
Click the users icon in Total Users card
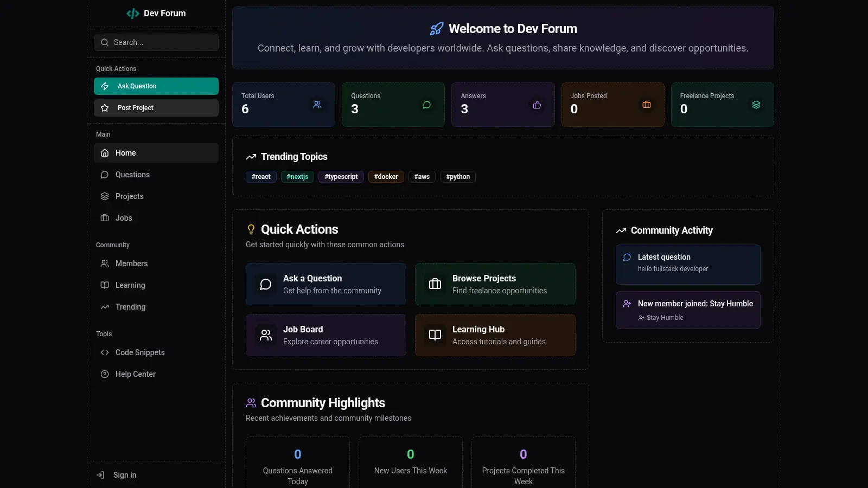coord(317,105)
